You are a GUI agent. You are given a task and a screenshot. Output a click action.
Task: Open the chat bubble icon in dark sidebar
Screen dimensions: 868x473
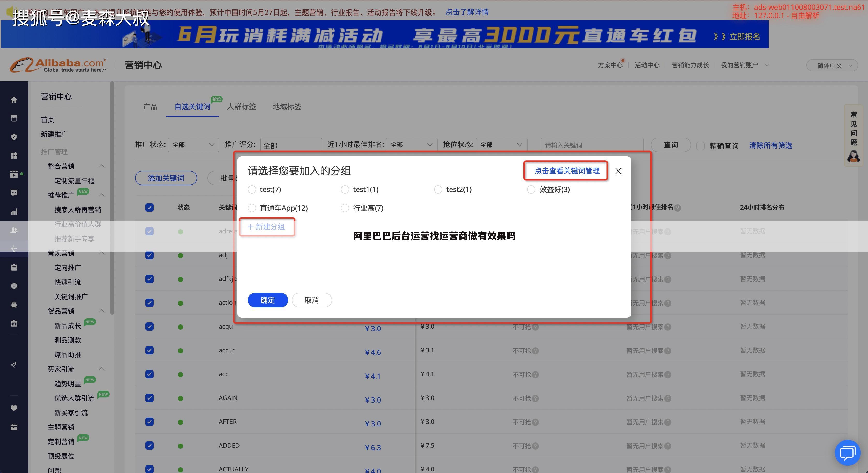14,193
